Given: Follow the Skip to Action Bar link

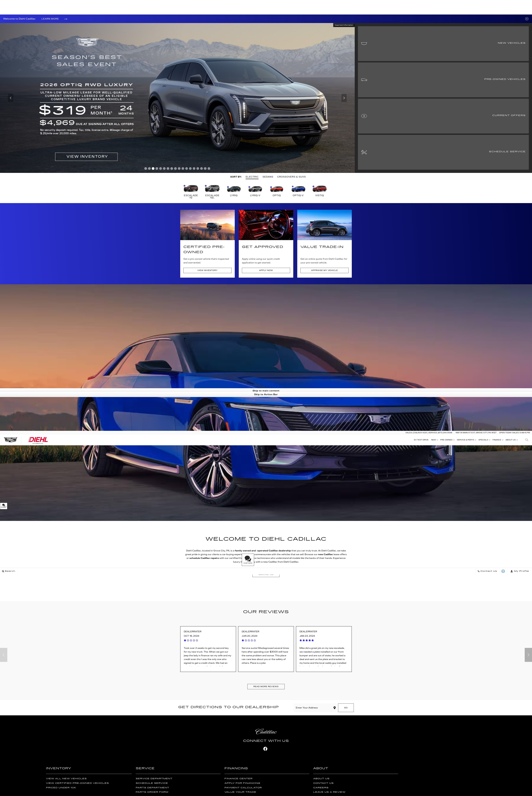Looking at the screenshot, I should click(266, 394).
